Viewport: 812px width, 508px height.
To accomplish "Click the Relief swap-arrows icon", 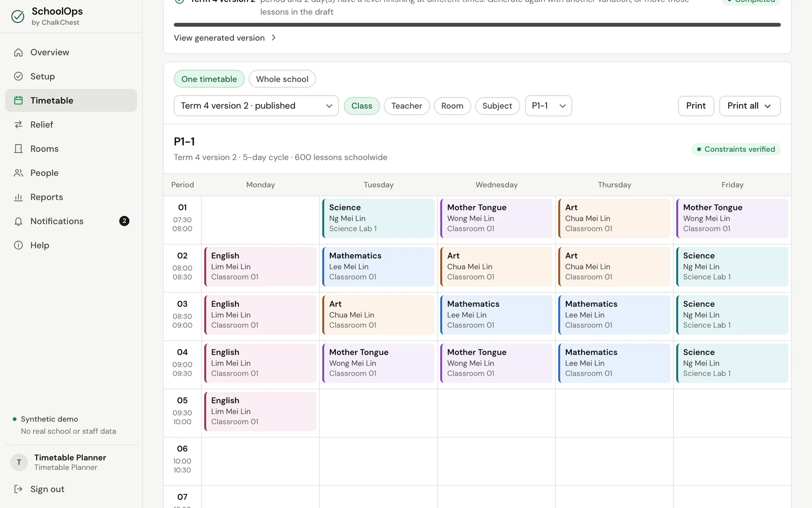I will tap(18, 124).
